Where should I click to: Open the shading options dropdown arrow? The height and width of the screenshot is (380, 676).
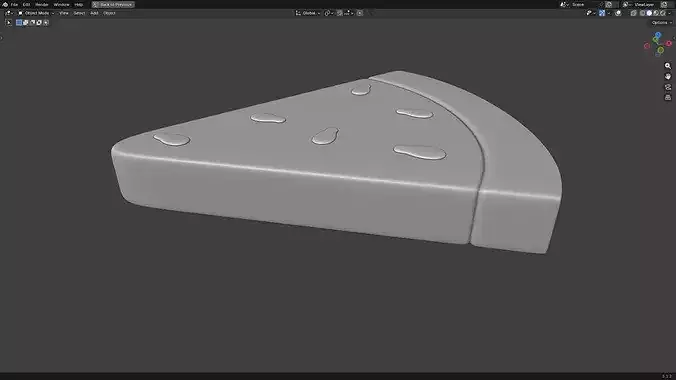(670, 13)
